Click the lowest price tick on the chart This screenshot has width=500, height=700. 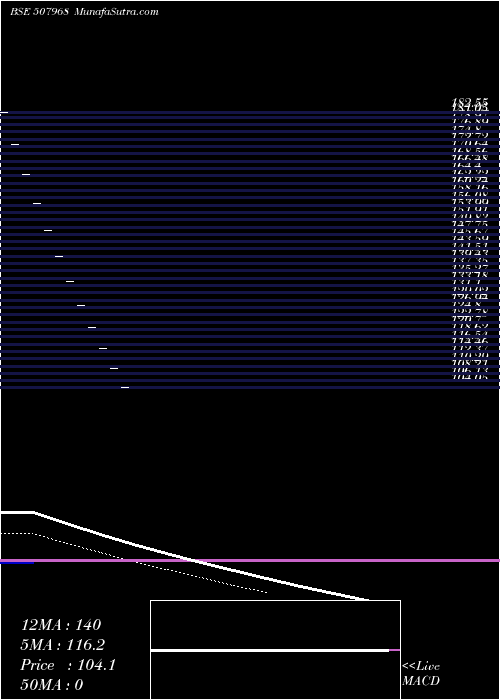tap(125, 388)
